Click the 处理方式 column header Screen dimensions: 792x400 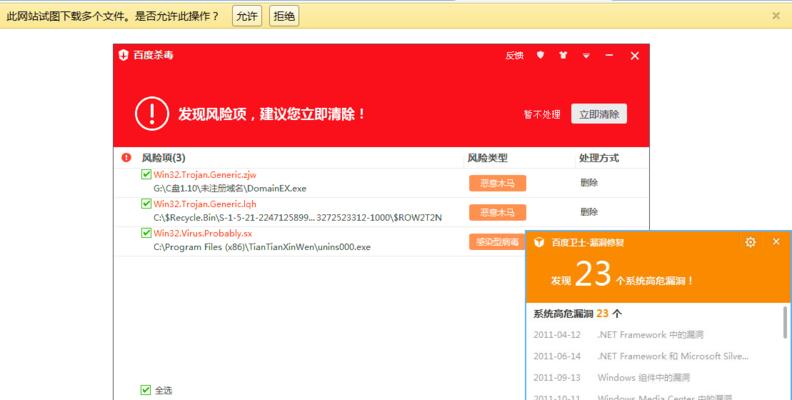599,158
